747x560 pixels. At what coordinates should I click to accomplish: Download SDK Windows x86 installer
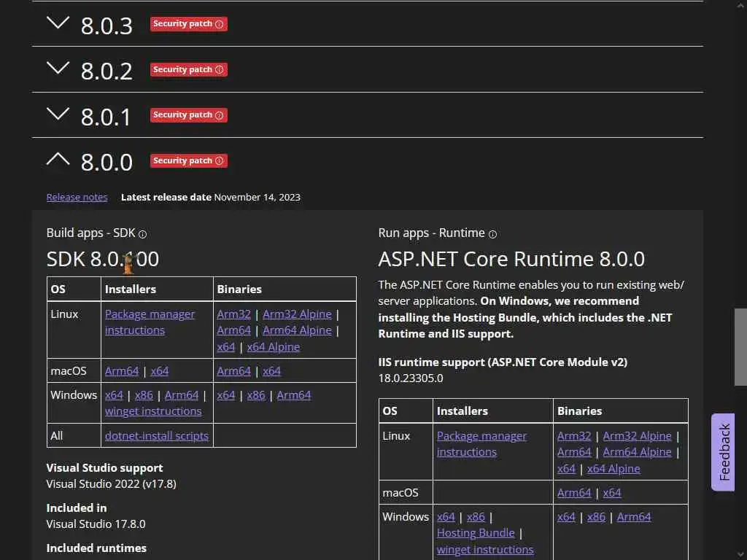[144, 395]
